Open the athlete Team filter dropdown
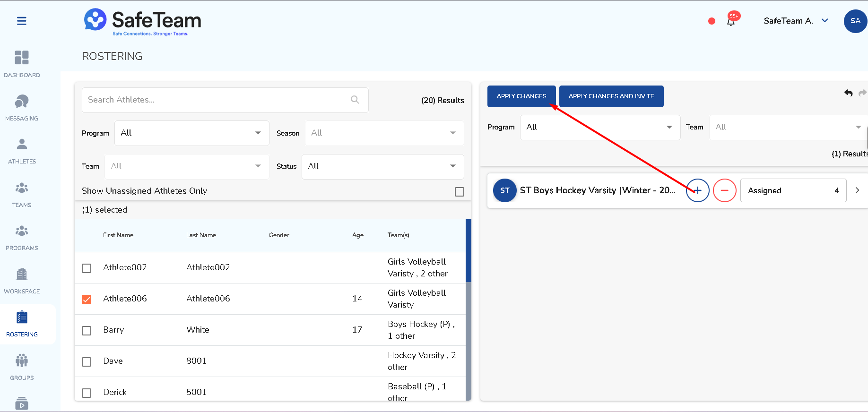 187,167
